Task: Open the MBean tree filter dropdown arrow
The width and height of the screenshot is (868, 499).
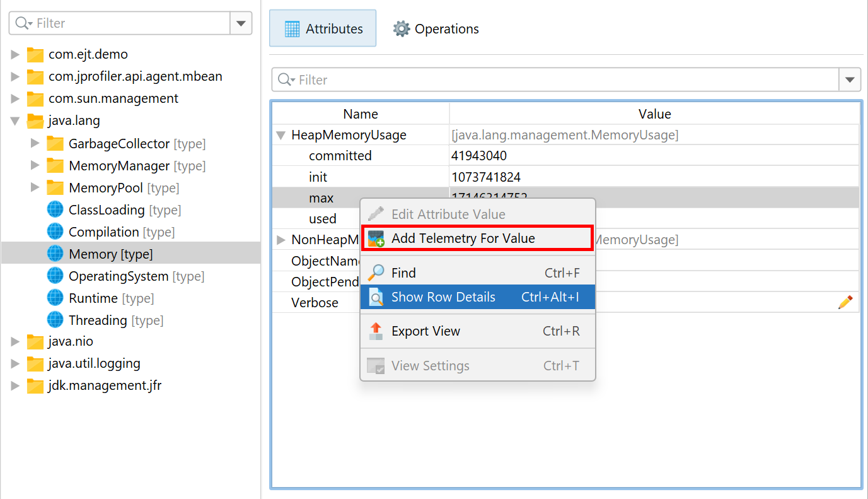Action: coord(241,23)
